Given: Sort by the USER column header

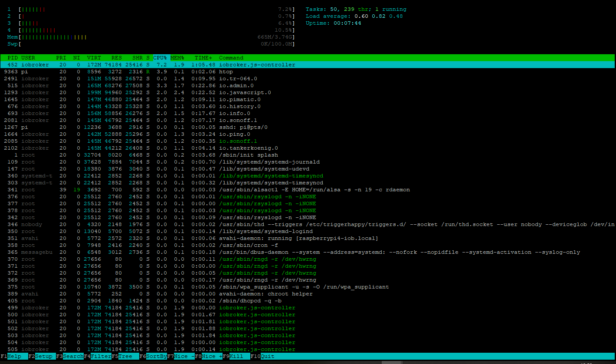Looking at the screenshot, I should (x=28, y=58).
